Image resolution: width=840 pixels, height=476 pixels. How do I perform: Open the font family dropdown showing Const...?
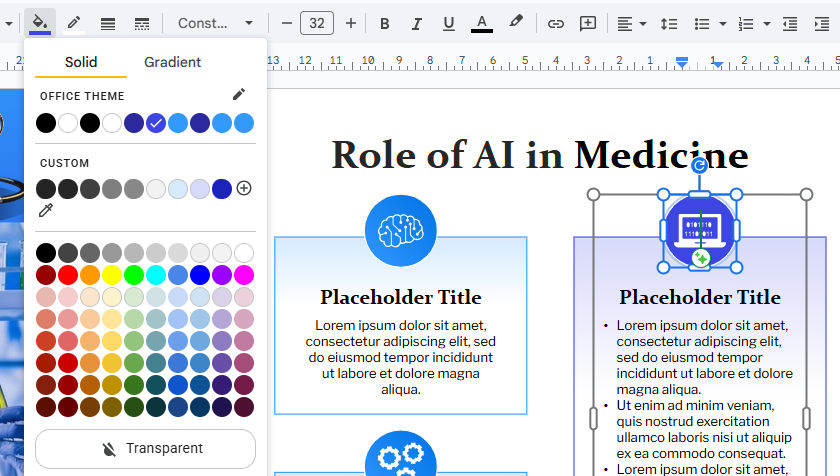tap(215, 24)
